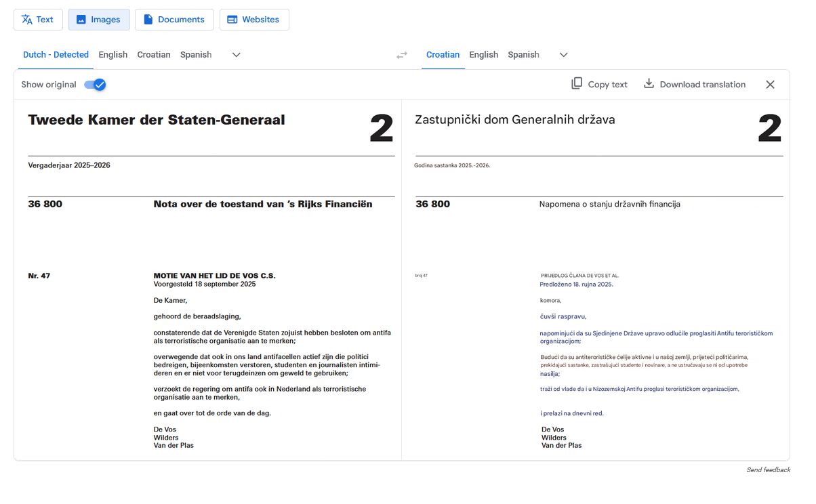Expand the source language list chevron

[x=237, y=55]
